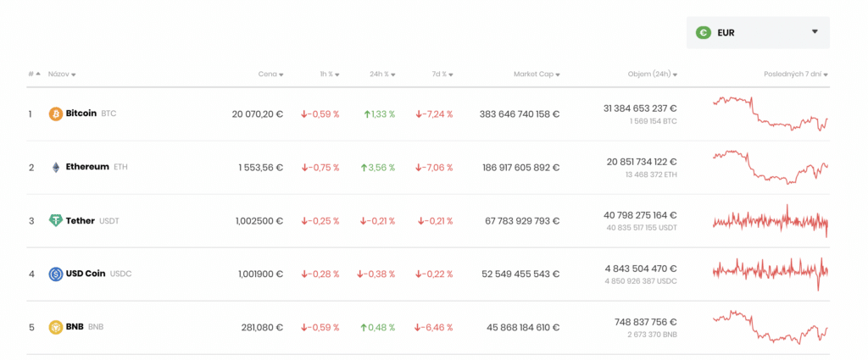Click Ethereum 1h change -0,75 %
The height and width of the screenshot is (360, 868).
(x=320, y=167)
